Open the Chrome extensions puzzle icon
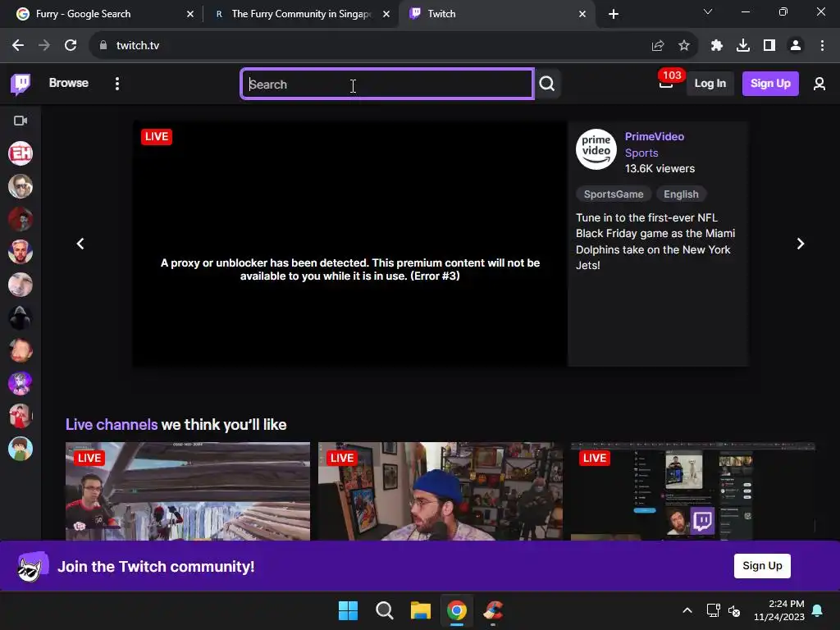The width and height of the screenshot is (840, 630). (717, 46)
